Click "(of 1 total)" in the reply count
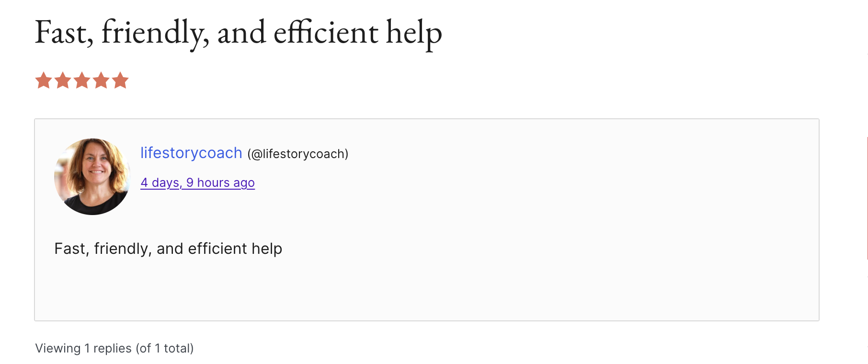This screenshot has width=868, height=364. coord(164,348)
